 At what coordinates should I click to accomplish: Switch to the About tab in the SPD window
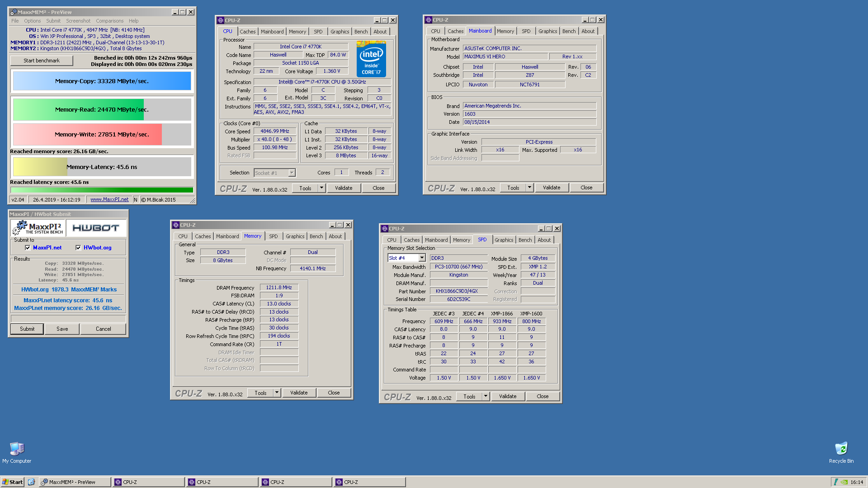(544, 240)
